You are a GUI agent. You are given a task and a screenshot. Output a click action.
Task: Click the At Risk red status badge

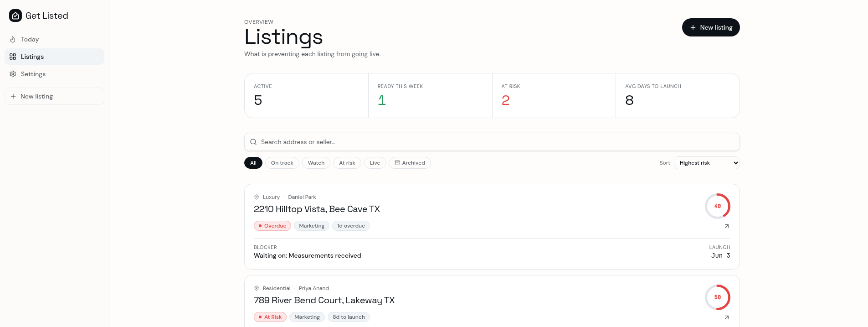point(270,317)
